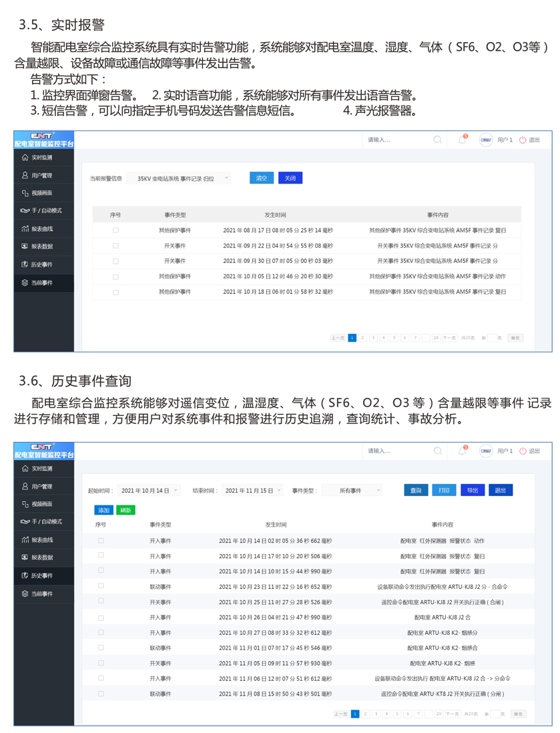The width and height of the screenshot is (560, 733).
Task: Check the 2021年08月17日 其他保护事件 row checkbox
Action: point(115,230)
